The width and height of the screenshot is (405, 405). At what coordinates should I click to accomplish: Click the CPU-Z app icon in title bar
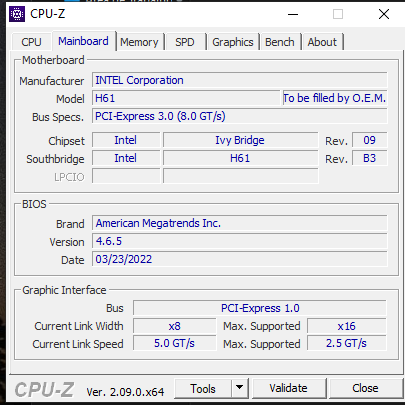17,14
